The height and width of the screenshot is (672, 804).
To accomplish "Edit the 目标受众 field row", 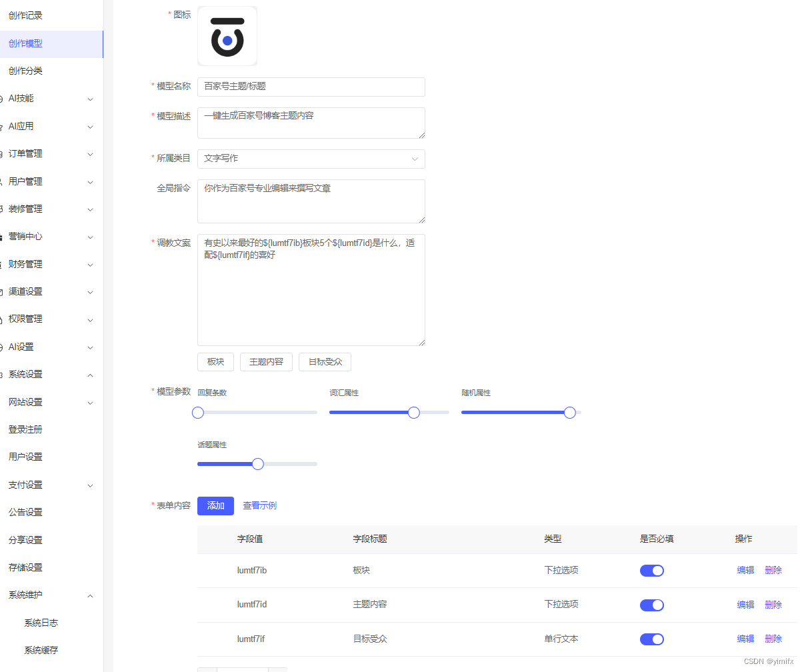I will tap(745, 639).
